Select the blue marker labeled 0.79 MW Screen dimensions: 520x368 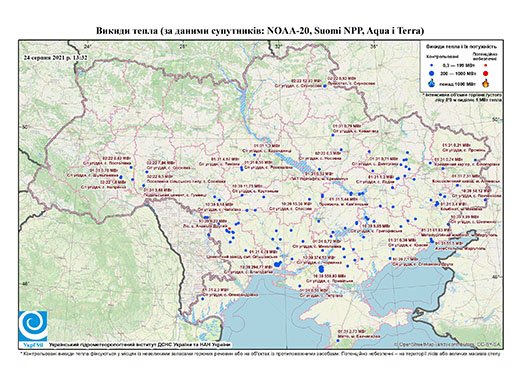pos(333,135)
